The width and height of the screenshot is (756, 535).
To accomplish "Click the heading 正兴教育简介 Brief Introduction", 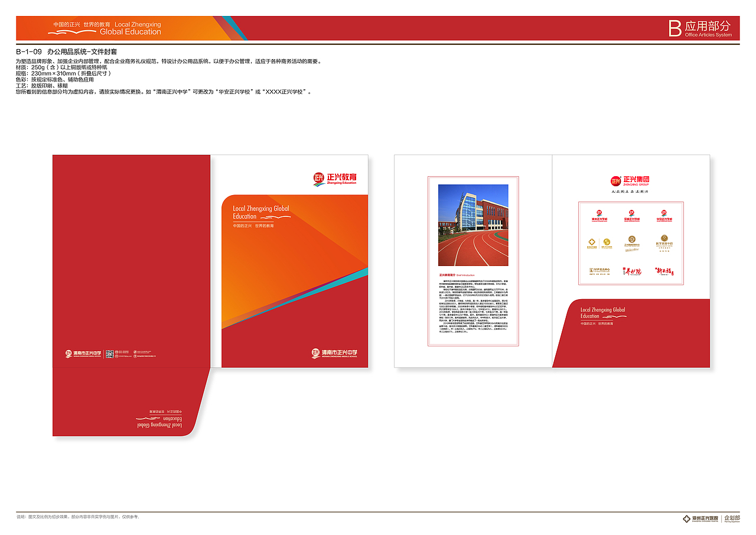I will (456, 275).
